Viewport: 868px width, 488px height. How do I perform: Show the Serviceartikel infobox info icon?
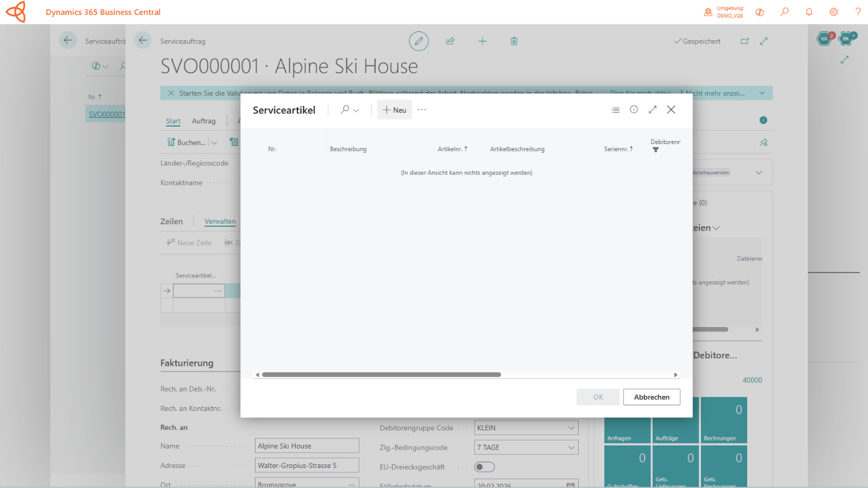pyautogui.click(x=634, y=110)
